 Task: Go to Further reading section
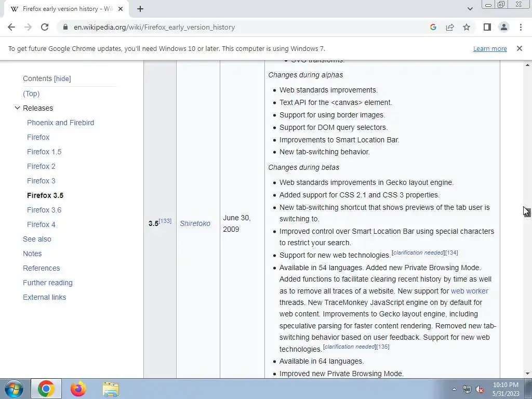click(48, 283)
